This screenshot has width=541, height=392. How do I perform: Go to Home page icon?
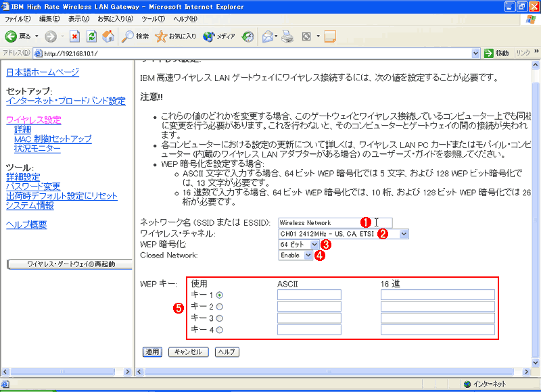[108, 36]
